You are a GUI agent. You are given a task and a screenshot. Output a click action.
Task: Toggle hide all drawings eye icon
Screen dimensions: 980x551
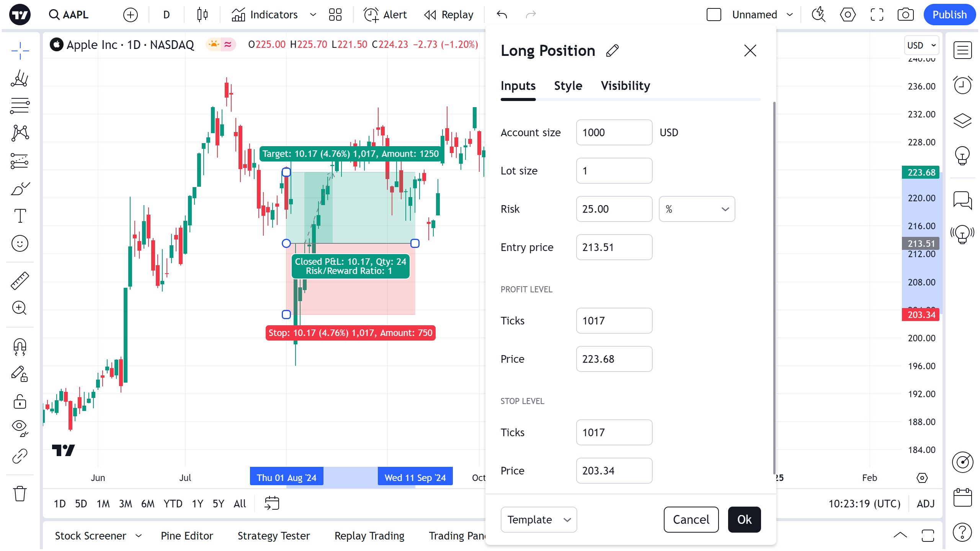click(20, 428)
